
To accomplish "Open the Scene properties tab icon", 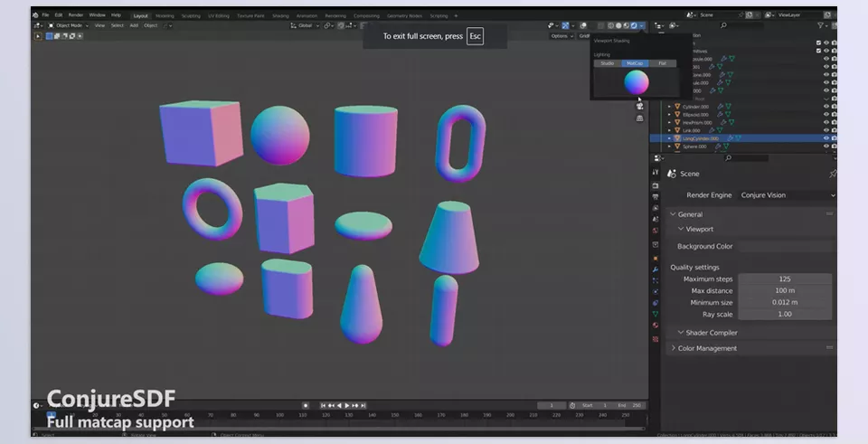I will (656, 219).
